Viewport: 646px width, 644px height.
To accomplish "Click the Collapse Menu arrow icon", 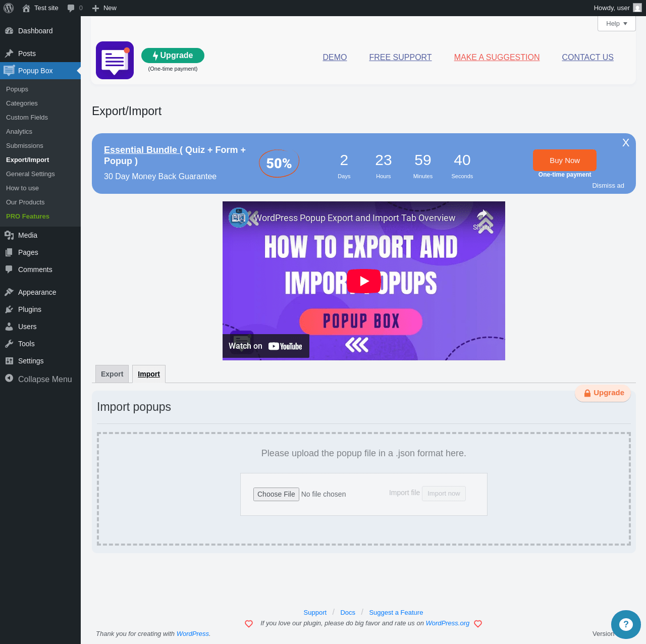I will (x=9, y=378).
